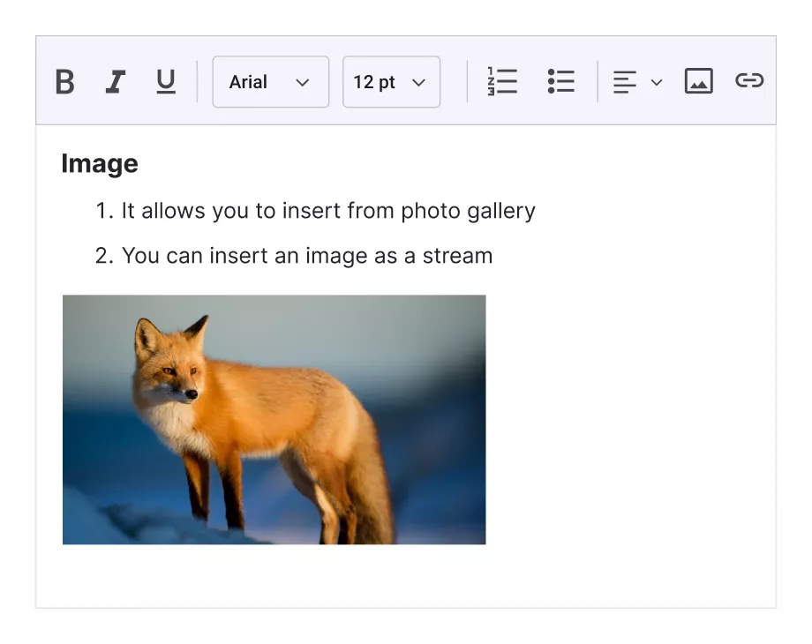Toggle italic formatting
Viewport: 812px width, 644px height.
[x=115, y=81]
